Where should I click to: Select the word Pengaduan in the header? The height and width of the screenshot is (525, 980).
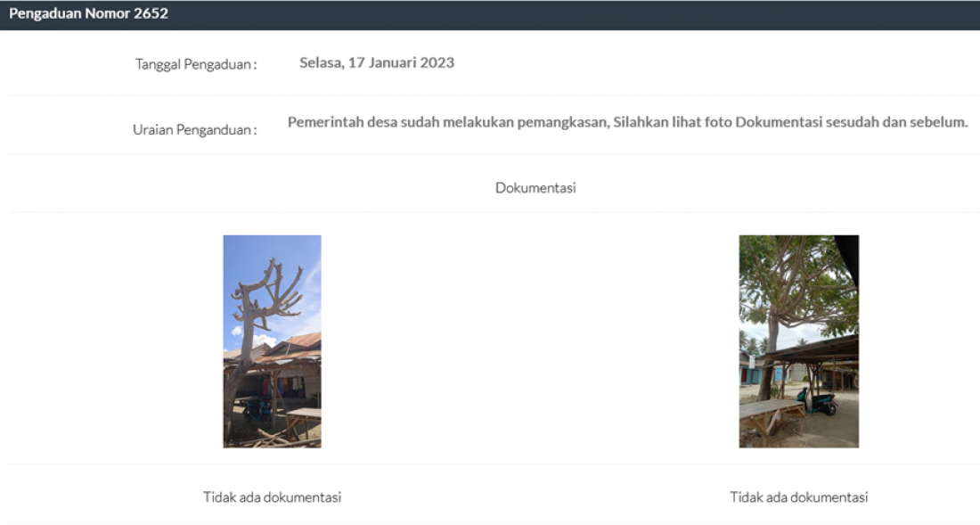[47, 13]
